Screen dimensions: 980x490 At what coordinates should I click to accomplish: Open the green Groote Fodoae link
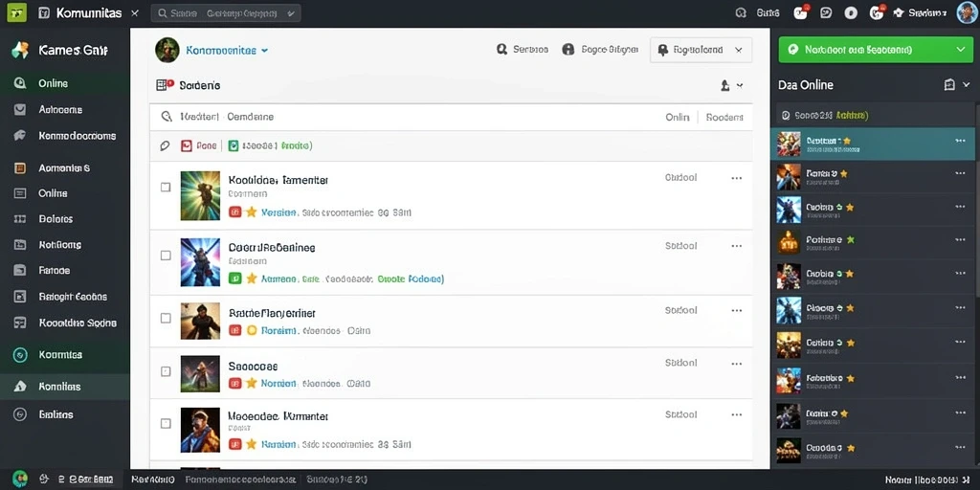pyautogui.click(x=411, y=278)
